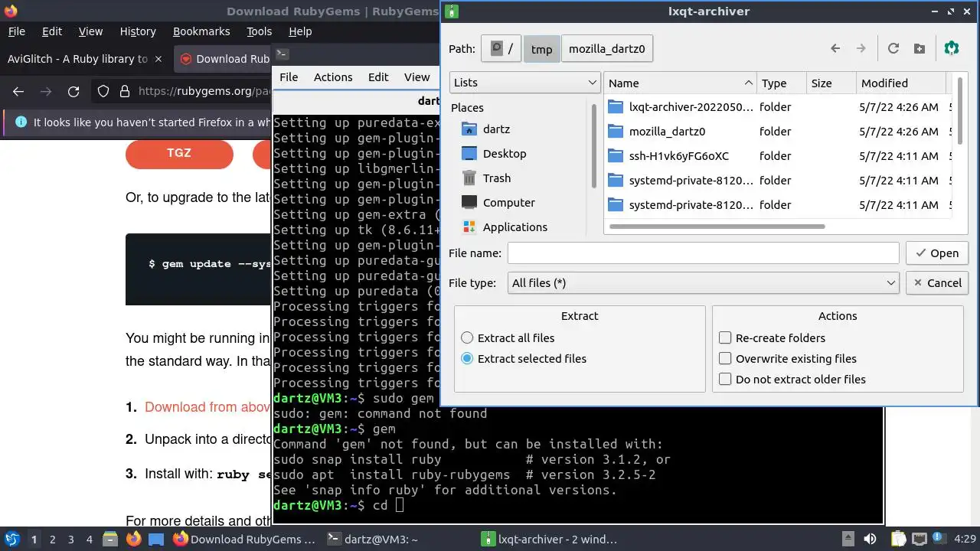Open Computer in the Places list
The width and height of the screenshot is (980, 551).
(498, 203)
